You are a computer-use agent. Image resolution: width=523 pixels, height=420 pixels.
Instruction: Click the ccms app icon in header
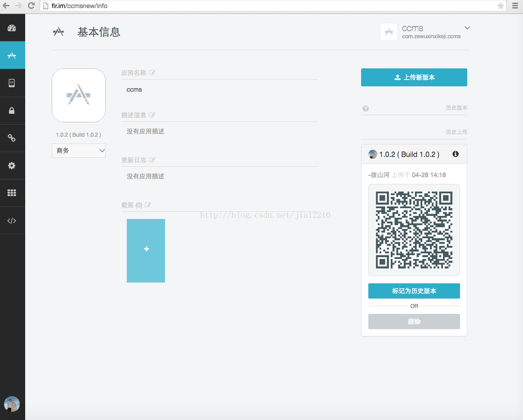point(389,32)
